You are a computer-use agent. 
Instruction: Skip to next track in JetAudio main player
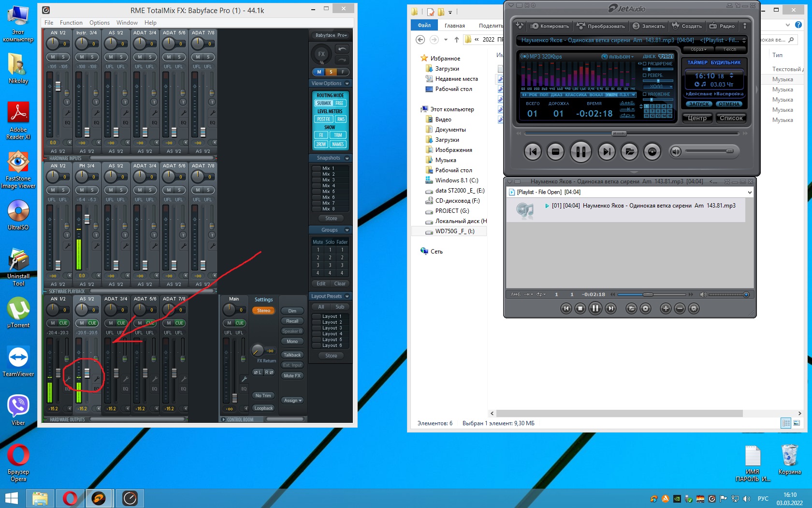[x=607, y=152]
